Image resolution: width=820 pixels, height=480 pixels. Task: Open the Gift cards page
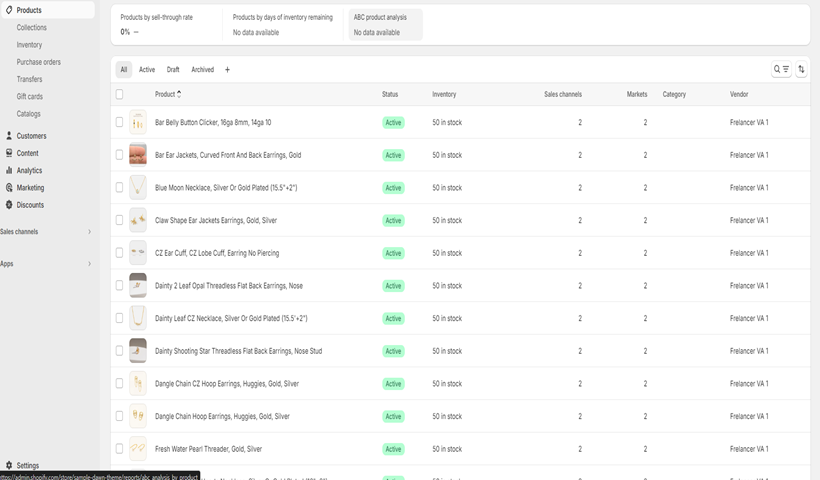[x=30, y=97]
